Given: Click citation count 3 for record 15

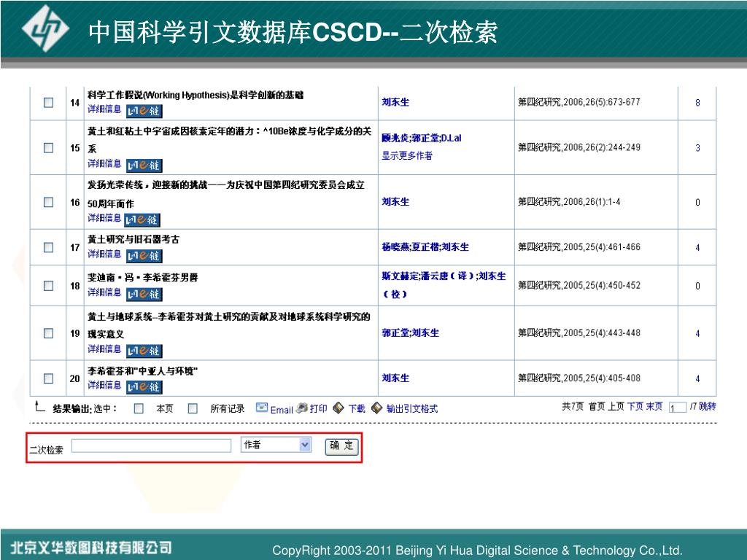Looking at the screenshot, I should coord(697,148).
